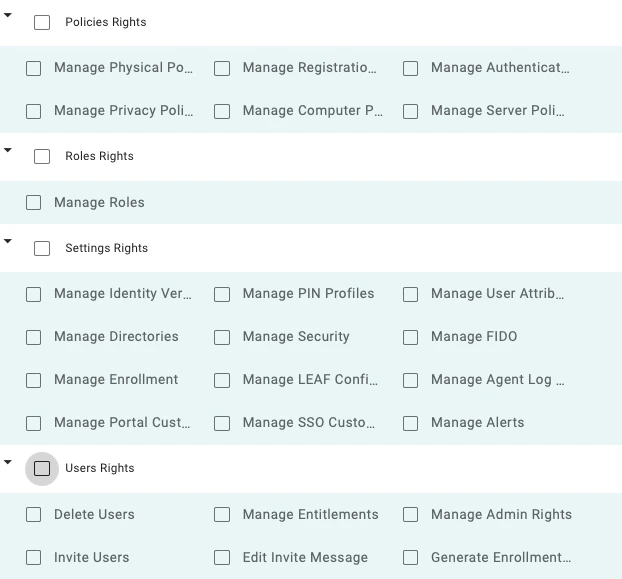622x579 pixels.
Task: Select the Manage FIDO checkbox
Action: click(410, 337)
